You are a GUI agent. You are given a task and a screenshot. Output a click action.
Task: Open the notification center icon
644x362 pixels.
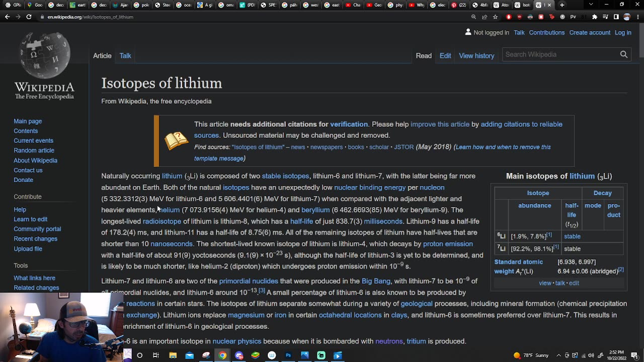tap(635, 355)
